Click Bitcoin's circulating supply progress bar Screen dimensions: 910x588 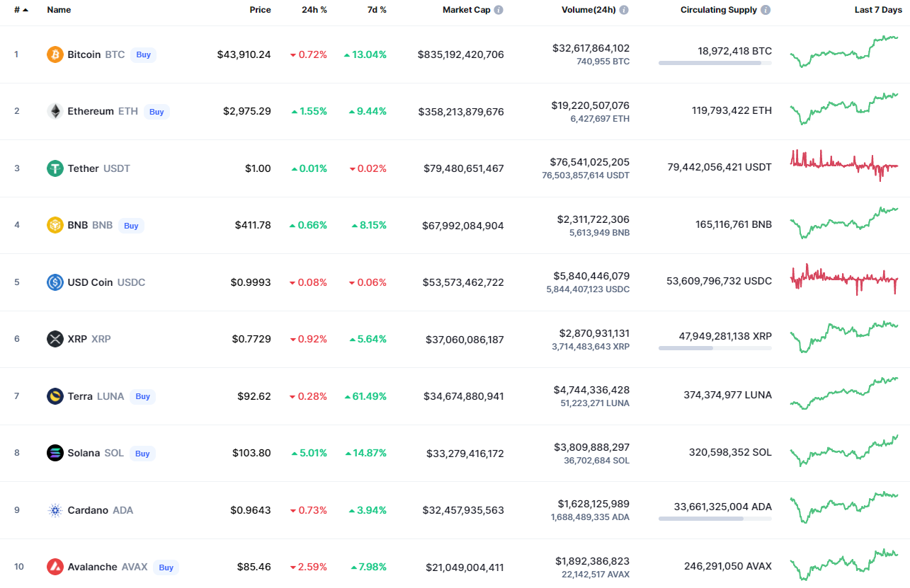pos(715,63)
